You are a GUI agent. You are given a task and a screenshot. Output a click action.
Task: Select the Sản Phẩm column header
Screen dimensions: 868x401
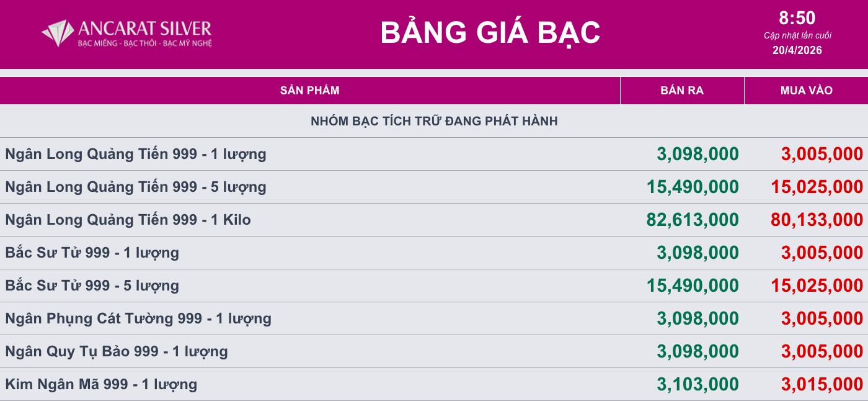(309, 91)
